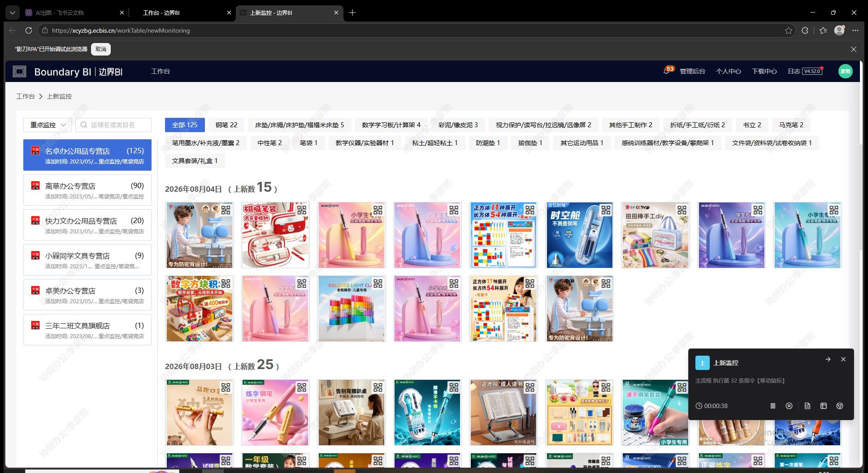
Task: Show QR code for 磁吸笔袋 product
Action: coord(302,210)
